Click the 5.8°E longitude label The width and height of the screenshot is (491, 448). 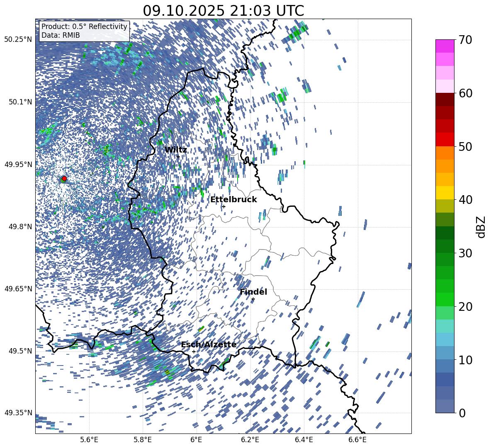coord(143,440)
